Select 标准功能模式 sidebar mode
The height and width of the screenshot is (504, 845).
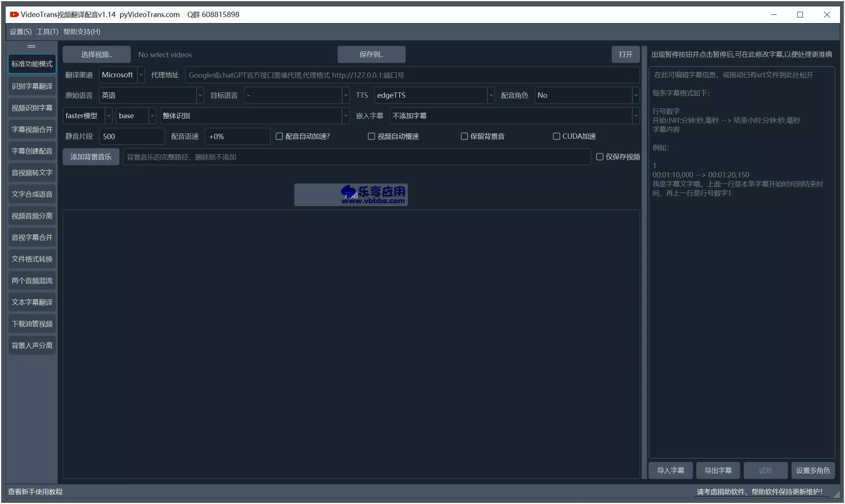click(32, 64)
